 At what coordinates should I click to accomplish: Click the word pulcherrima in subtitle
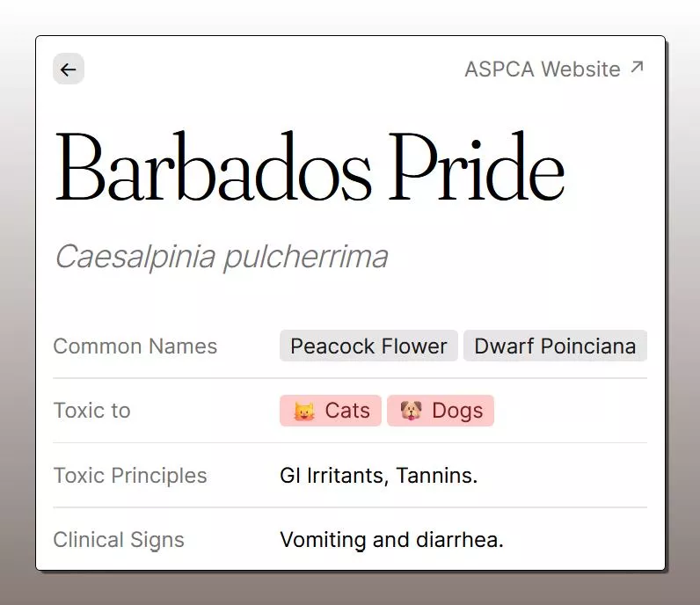(x=305, y=258)
